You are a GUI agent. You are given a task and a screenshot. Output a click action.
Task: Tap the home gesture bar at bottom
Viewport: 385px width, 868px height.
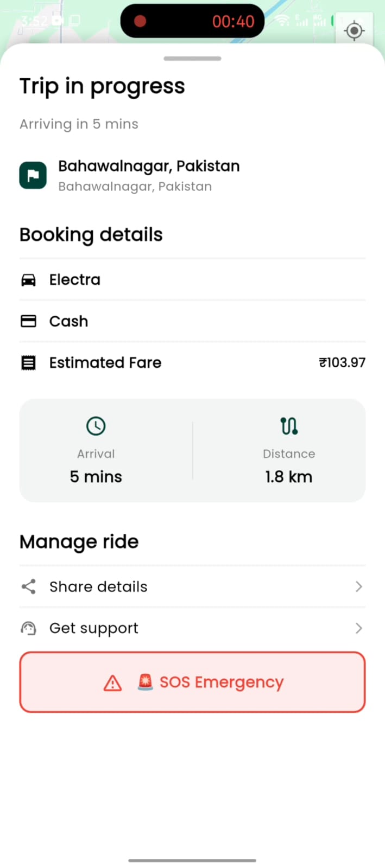(x=192, y=860)
